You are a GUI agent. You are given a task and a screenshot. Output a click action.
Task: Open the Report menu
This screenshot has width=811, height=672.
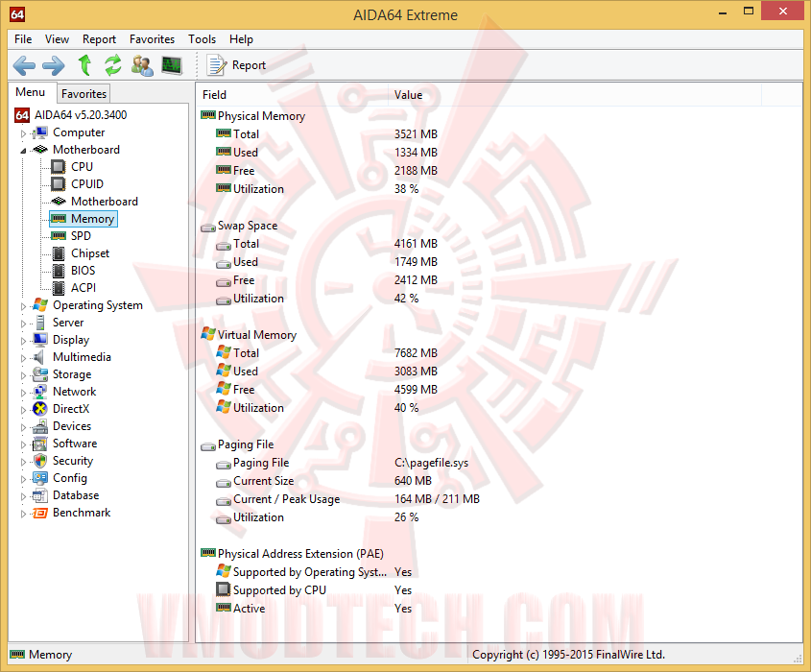[x=99, y=39]
